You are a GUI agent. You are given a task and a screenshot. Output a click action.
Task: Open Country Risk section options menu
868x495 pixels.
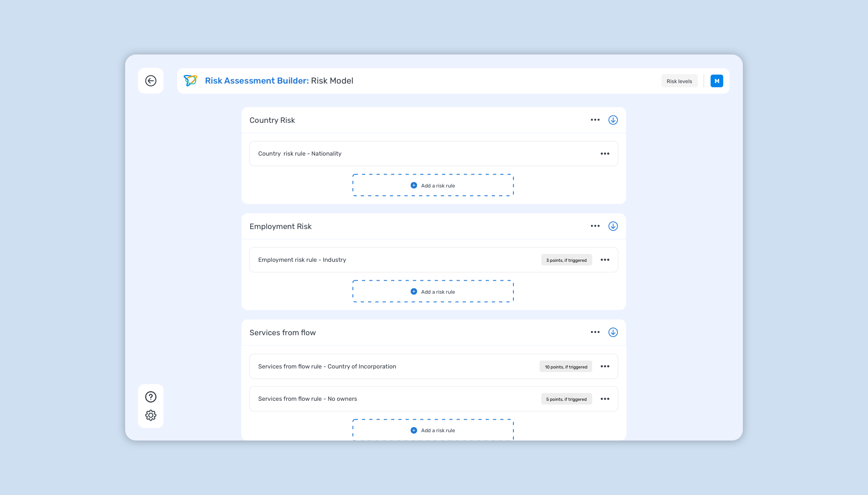[x=595, y=120]
